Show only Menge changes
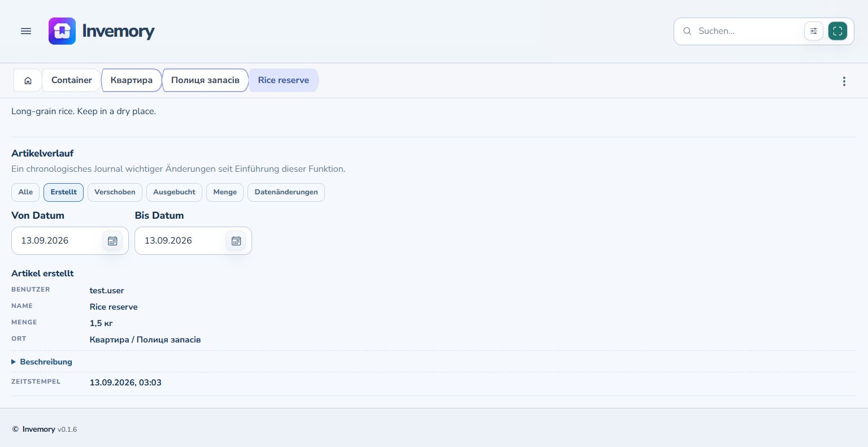The height and width of the screenshot is (447, 868). click(x=225, y=192)
